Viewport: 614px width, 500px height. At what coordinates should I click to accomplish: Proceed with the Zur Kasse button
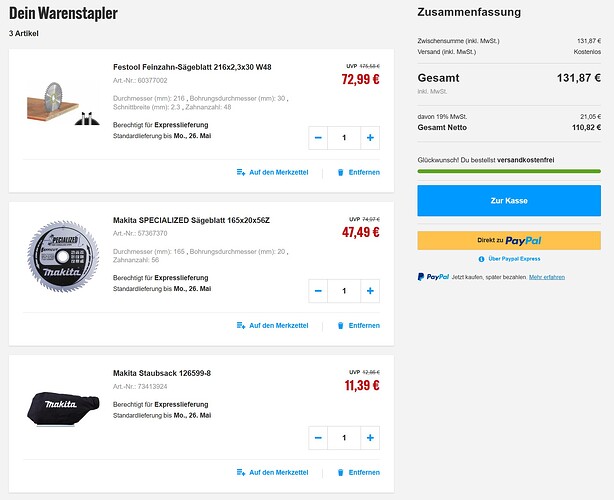tap(509, 200)
